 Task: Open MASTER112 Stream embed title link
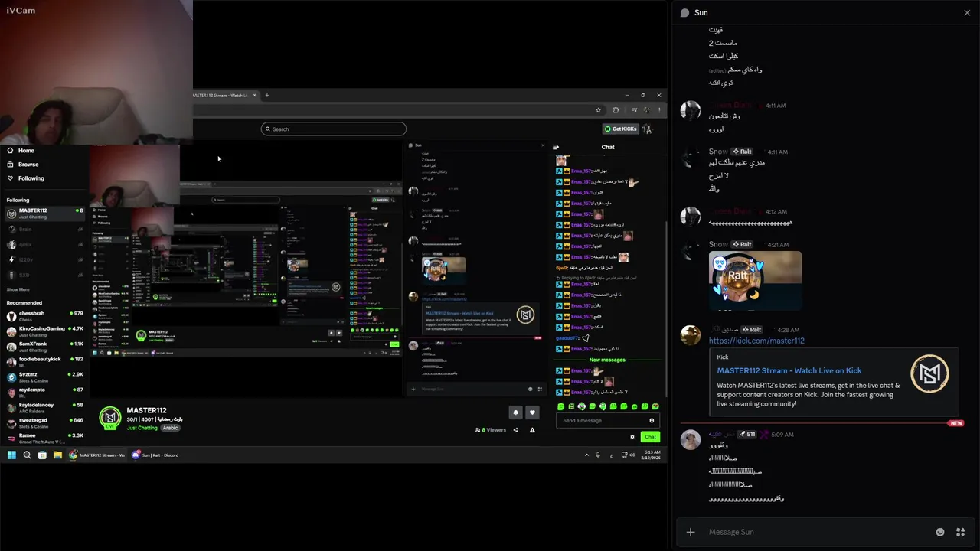click(x=789, y=370)
